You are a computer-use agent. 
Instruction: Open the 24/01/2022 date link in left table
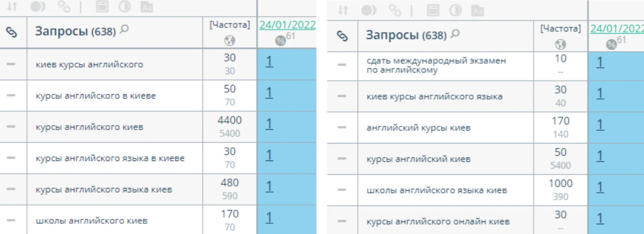tap(287, 25)
